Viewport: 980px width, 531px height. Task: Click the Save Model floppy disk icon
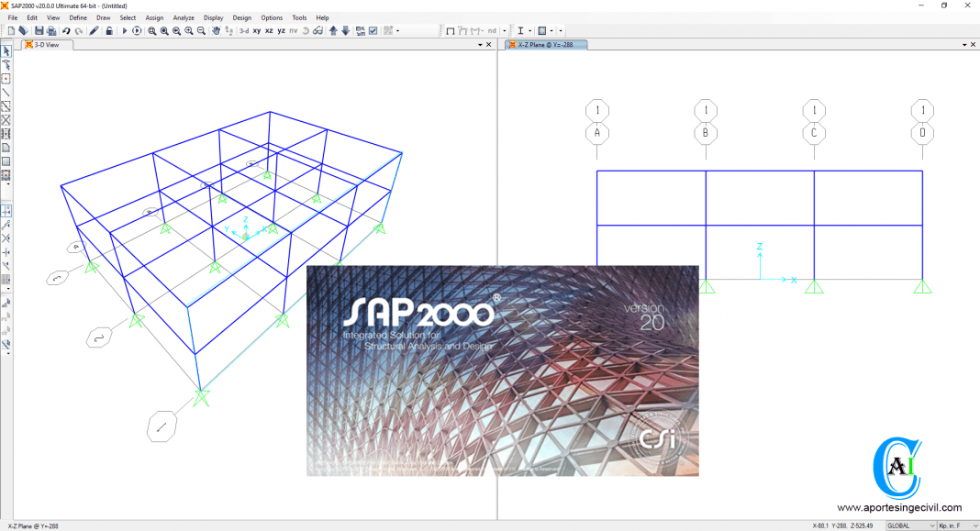point(39,31)
